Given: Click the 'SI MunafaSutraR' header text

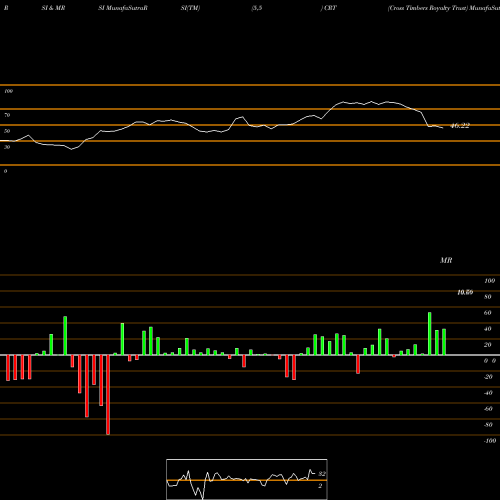Looking at the screenshot, I should pyautogui.click(x=123, y=8).
